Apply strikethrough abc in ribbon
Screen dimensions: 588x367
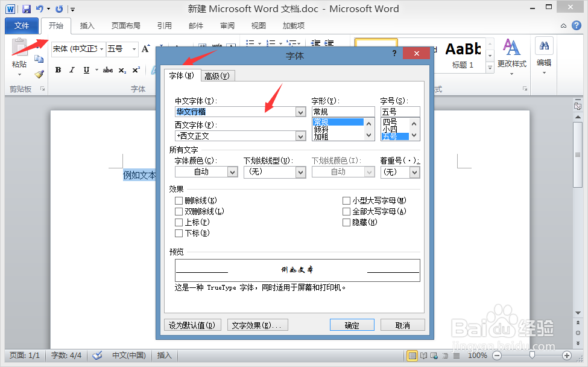click(x=108, y=70)
